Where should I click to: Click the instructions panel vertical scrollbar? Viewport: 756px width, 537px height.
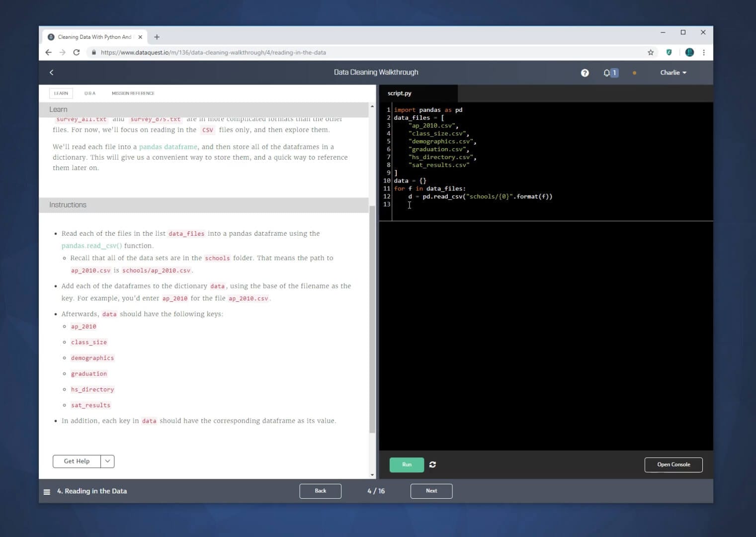pos(372,318)
